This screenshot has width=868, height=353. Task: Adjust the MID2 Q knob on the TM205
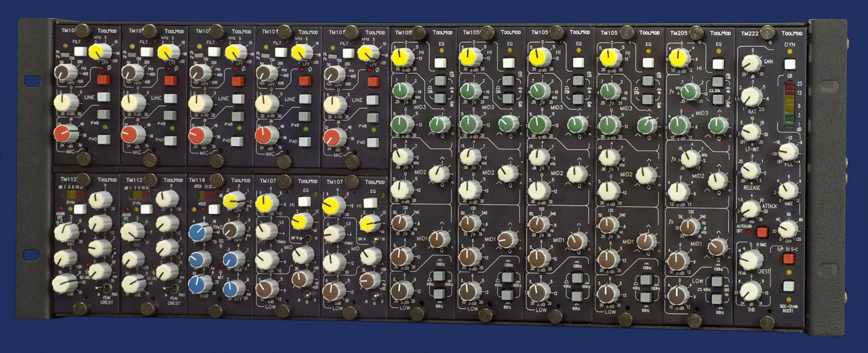tap(717, 181)
